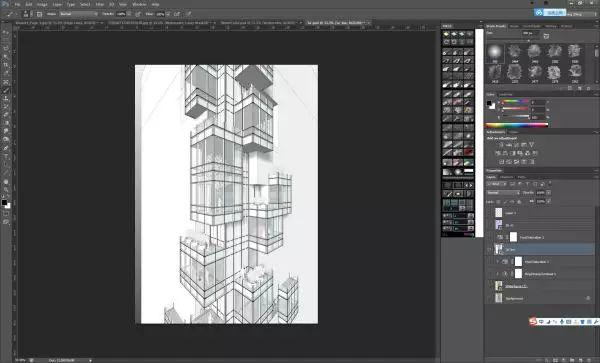Open the Filter menu

[100, 4]
